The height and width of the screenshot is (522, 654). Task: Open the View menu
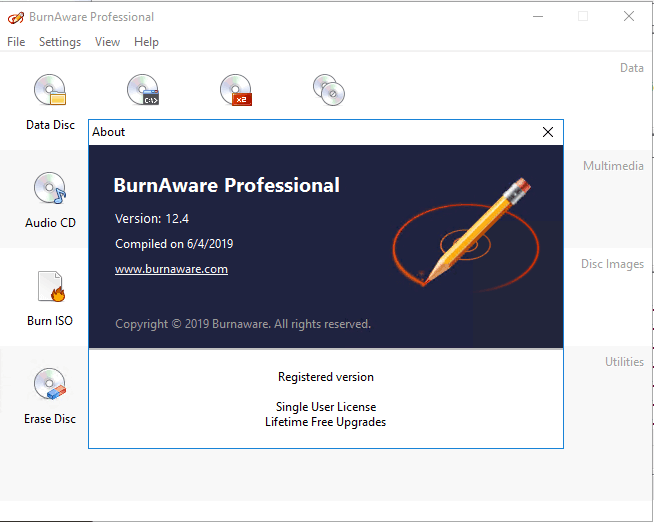click(x=107, y=42)
